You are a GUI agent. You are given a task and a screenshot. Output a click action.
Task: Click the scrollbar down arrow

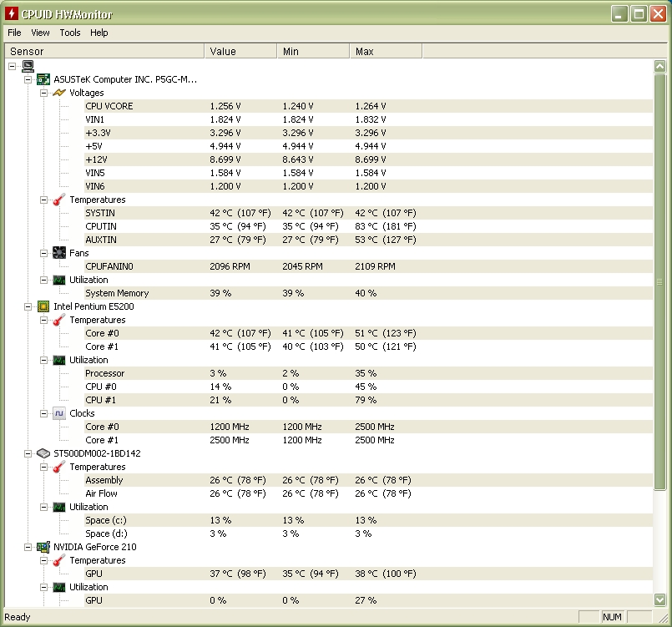(660, 599)
